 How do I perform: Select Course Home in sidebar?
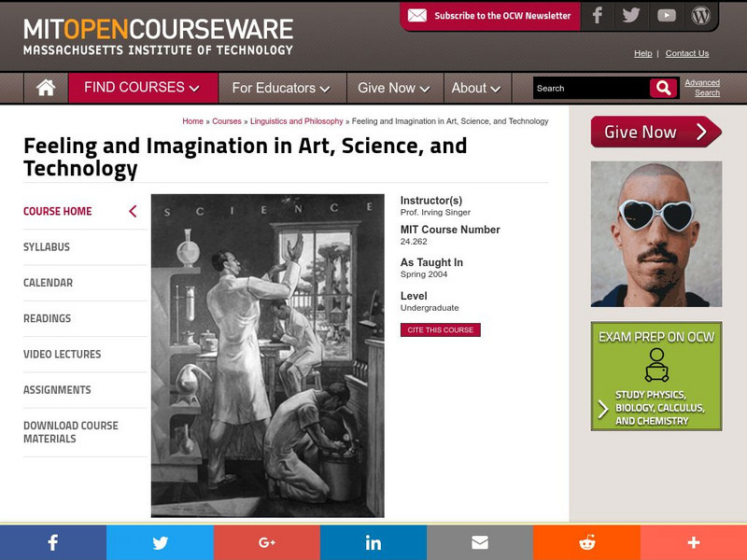(x=58, y=212)
